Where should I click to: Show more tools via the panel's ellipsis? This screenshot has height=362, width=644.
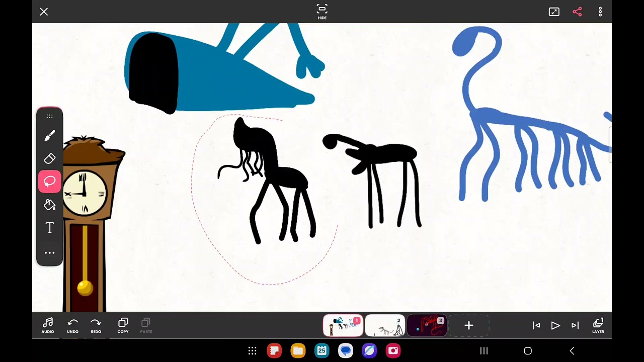(x=49, y=252)
